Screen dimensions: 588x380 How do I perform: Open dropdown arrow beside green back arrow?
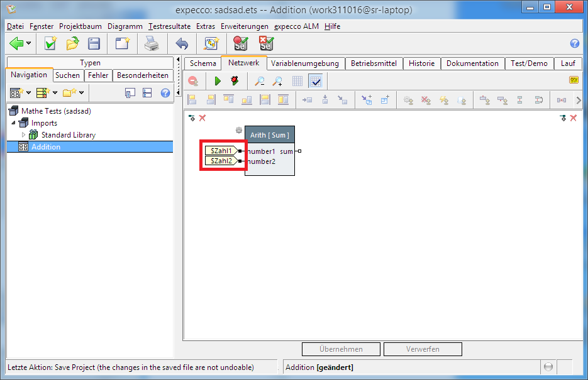[30, 43]
